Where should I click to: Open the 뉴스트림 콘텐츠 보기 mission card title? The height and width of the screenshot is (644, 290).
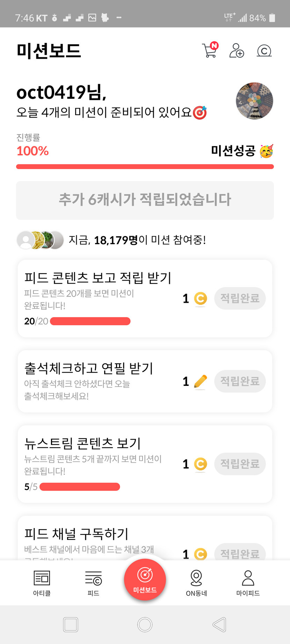82,444
